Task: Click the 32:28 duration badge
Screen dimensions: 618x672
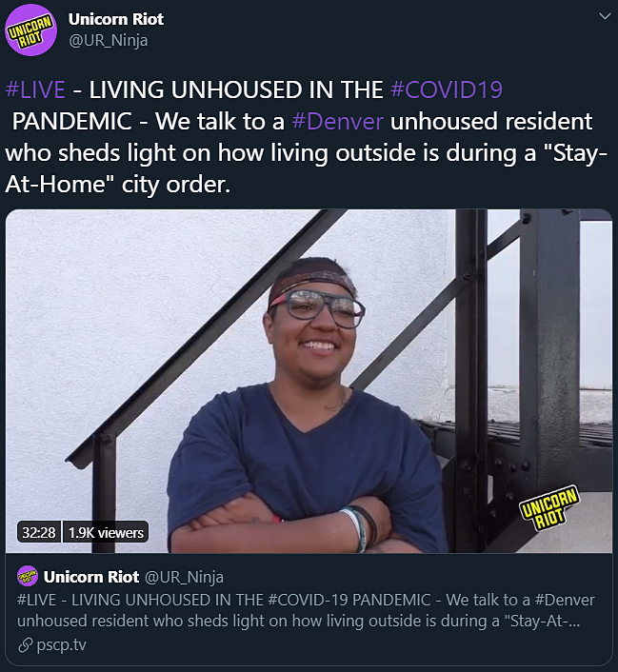Action: (x=39, y=532)
